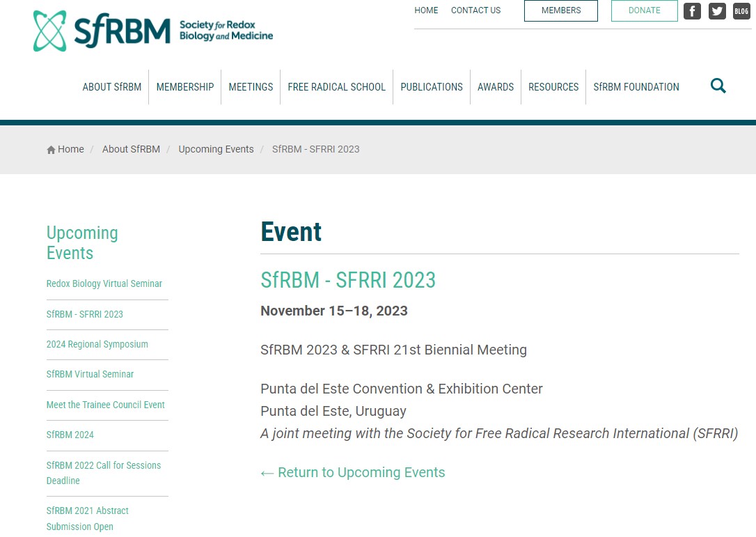756x537 pixels.
Task: Click the Home breadcrumb link
Action: pos(71,149)
